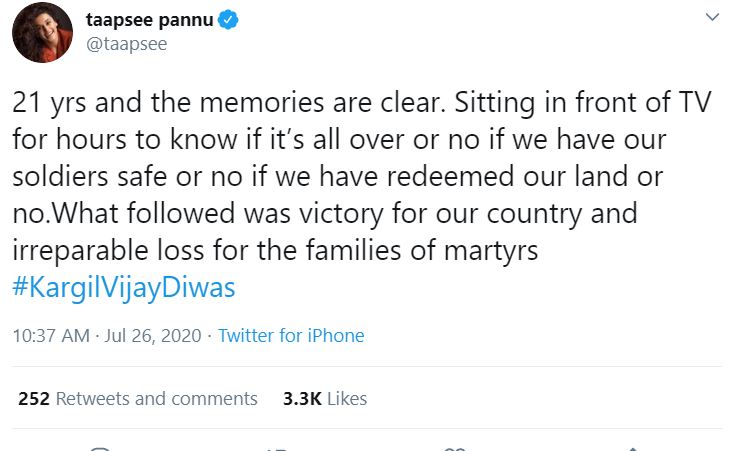View Retweets and comments list
Viewport: 736px width, 451px height.
(156, 398)
